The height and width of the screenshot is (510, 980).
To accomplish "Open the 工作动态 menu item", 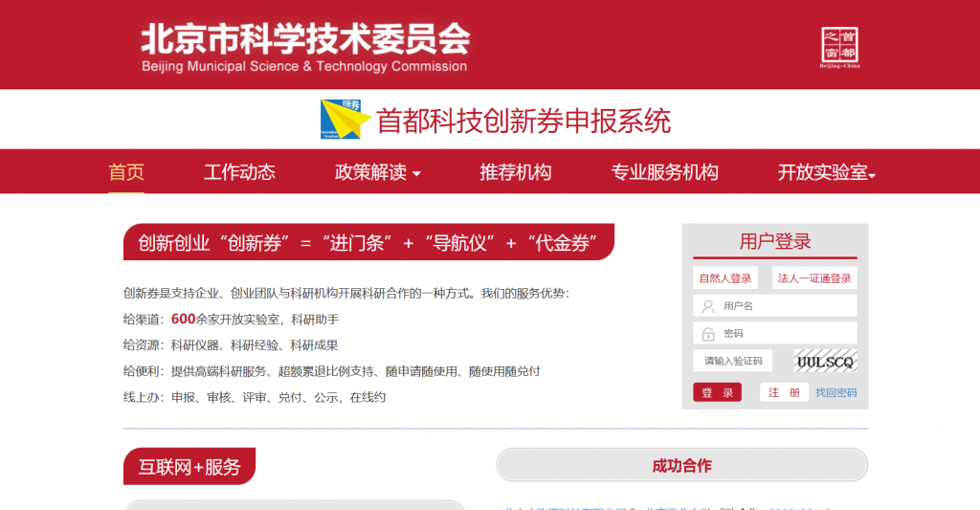I will [x=239, y=172].
